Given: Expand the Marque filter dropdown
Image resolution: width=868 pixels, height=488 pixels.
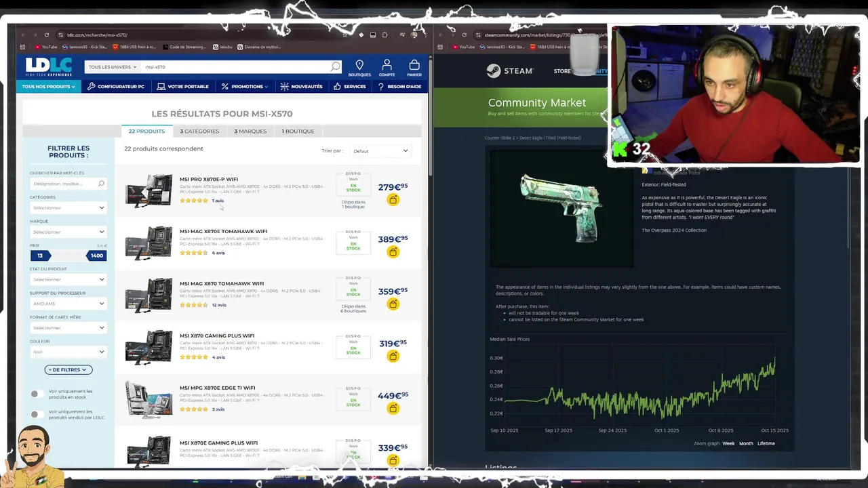Looking at the screenshot, I should (68, 232).
